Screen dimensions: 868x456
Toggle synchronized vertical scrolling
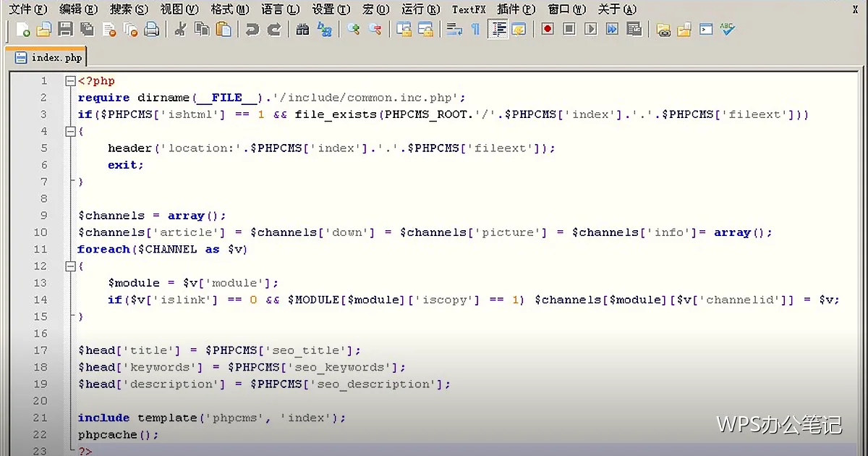(404, 30)
